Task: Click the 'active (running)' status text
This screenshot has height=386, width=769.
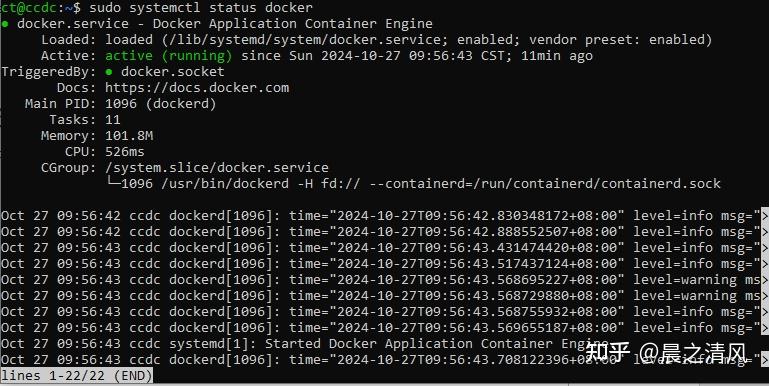Action: tap(168, 56)
